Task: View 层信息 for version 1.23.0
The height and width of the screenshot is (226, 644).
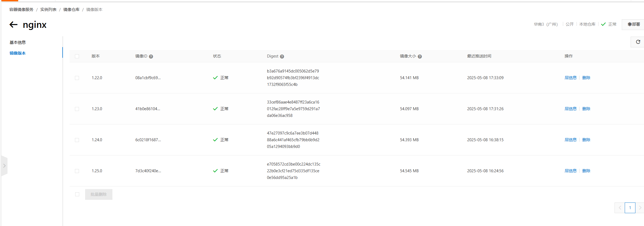Action: point(570,109)
